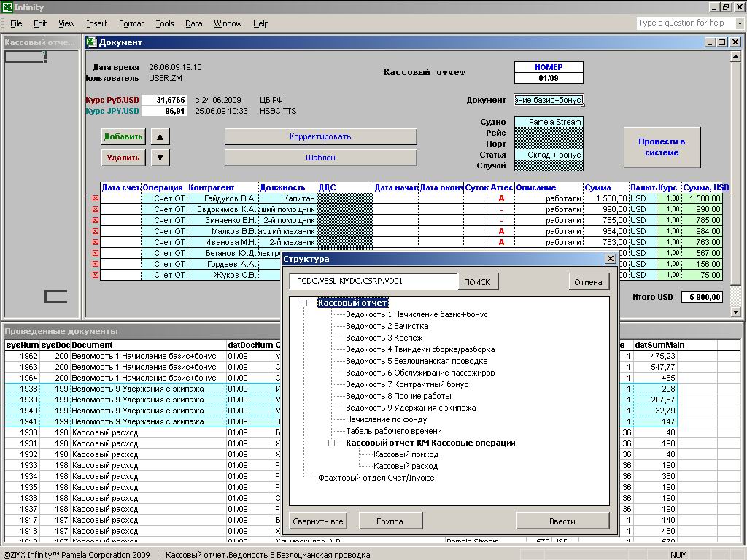Select Ведомость 3 Крепеж tree item

pyautogui.click(x=384, y=338)
